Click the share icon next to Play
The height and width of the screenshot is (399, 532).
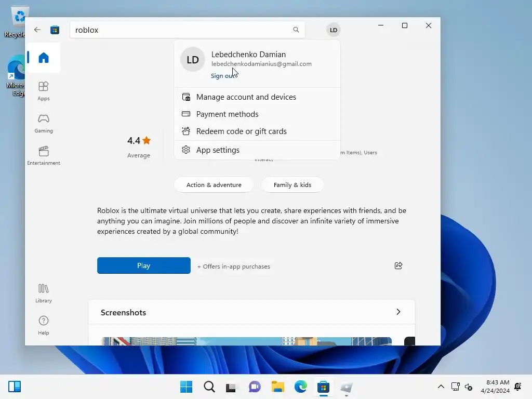[x=398, y=265]
